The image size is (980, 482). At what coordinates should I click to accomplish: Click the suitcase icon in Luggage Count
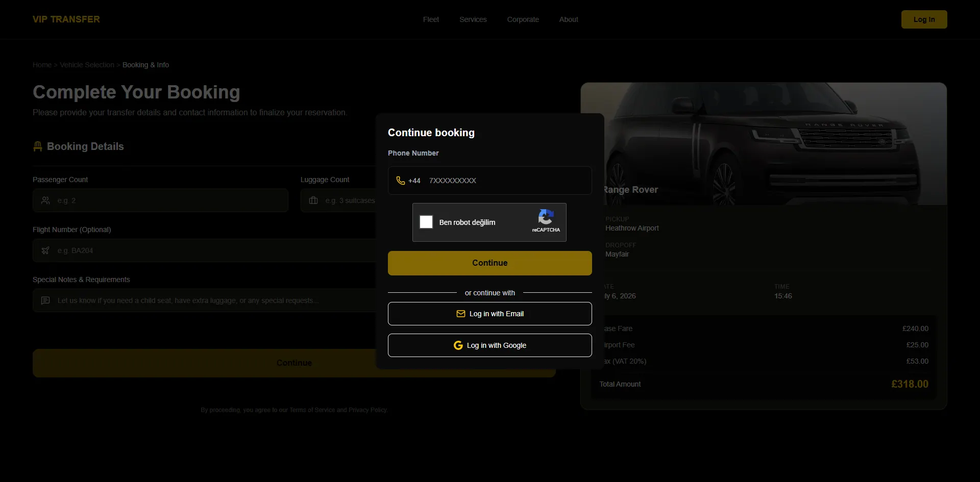(313, 200)
